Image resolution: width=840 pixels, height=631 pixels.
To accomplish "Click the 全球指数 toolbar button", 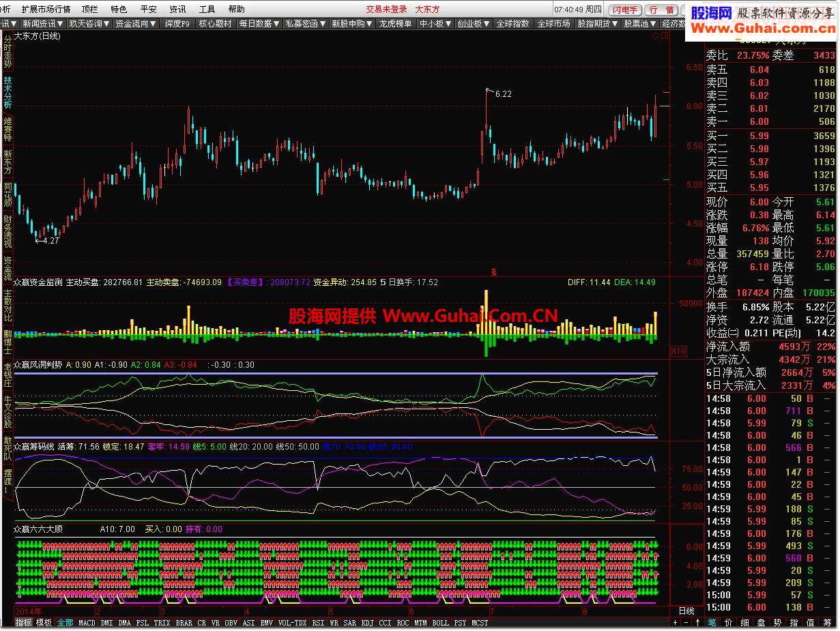I will coord(512,23).
